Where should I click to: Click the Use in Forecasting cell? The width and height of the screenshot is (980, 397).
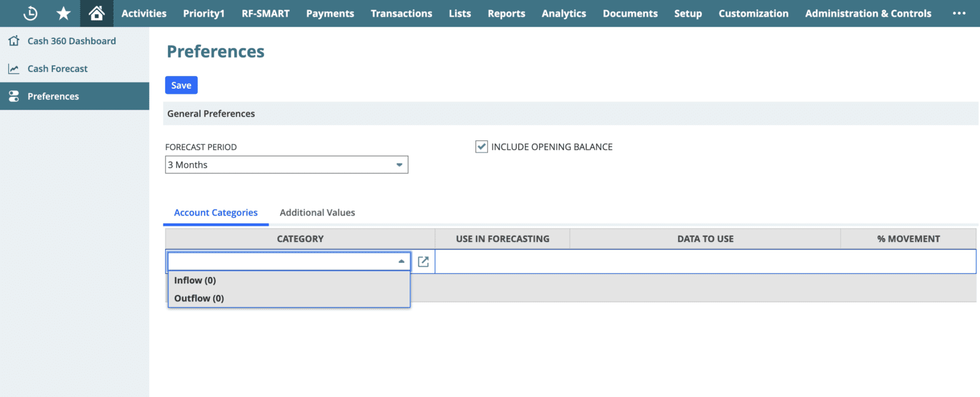pyautogui.click(x=501, y=261)
